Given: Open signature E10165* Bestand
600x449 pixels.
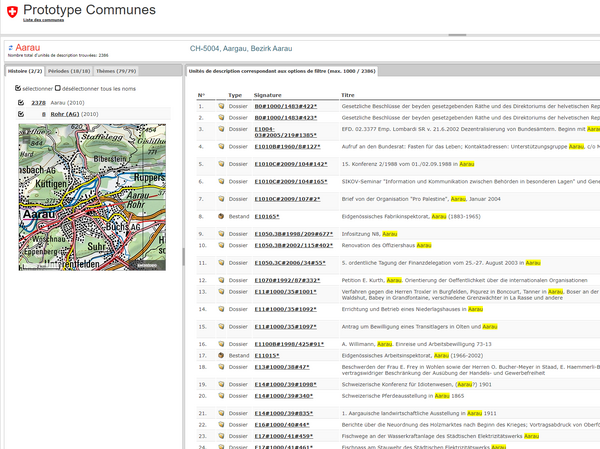Looking at the screenshot, I should click(267, 217).
